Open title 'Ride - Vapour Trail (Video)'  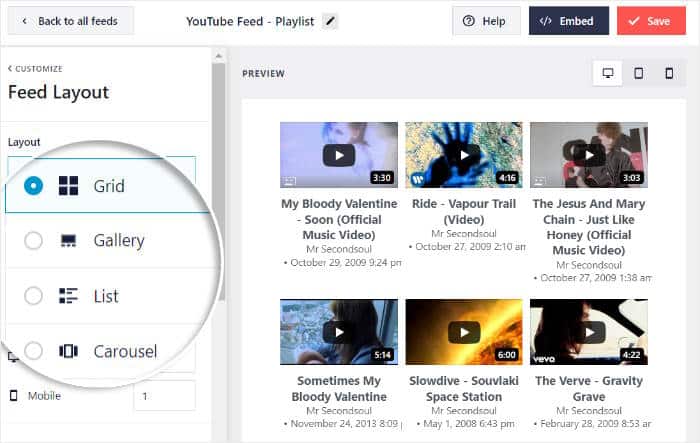coord(464,211)
